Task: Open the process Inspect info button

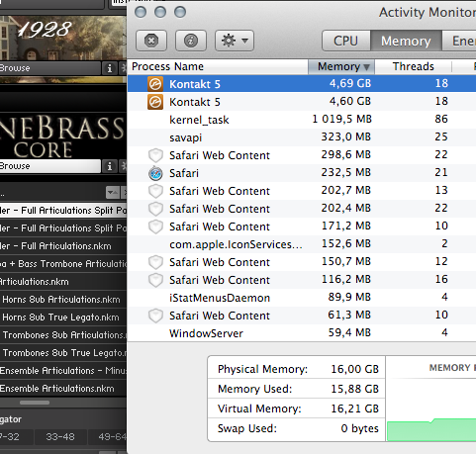Action: coord(191,41)
